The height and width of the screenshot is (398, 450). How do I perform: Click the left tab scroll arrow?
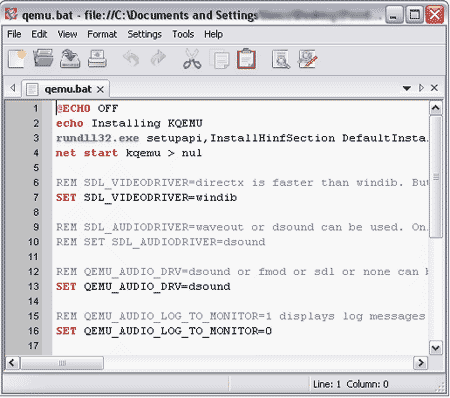tap(13, 88)
